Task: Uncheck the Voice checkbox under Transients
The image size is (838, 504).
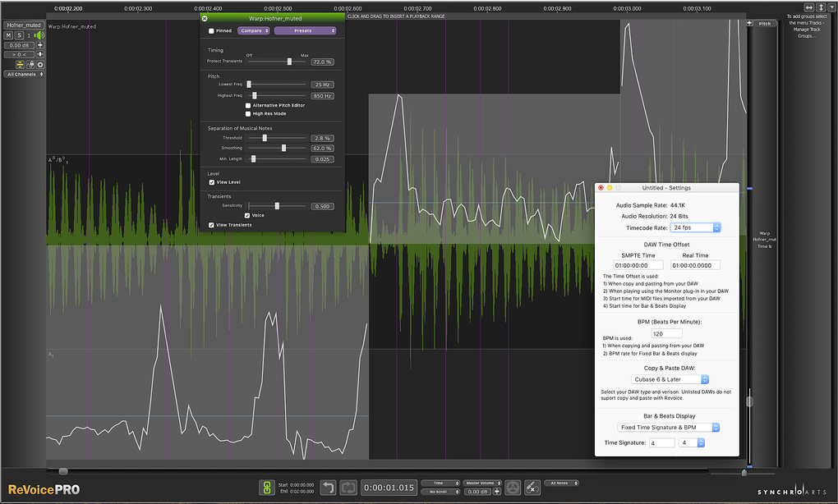Action: (x=247, y=216)
